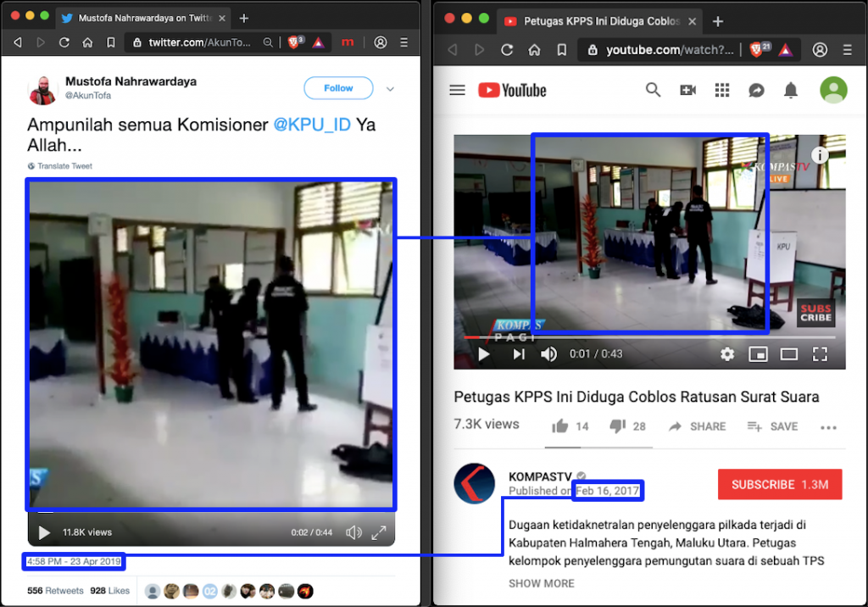868x607 pixels.
Task: Follow Mustofa Nahrawardaya
Action: click(x=338, y=88)
